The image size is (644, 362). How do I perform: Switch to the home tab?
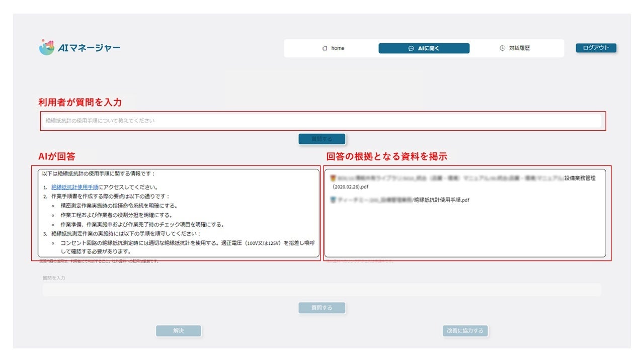[x=334, y=48]
